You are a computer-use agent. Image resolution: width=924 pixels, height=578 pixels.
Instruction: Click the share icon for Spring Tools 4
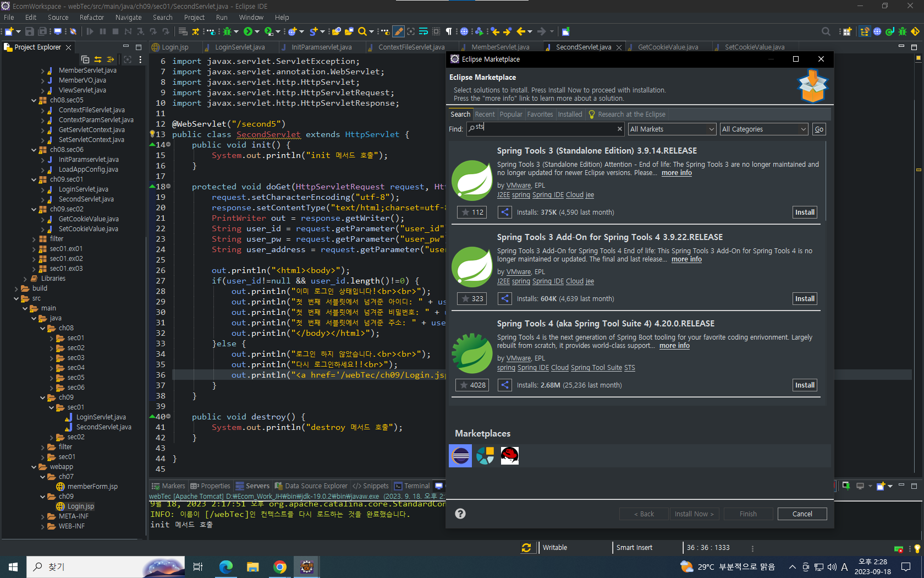pyautogui.click(x=504, y=385)
